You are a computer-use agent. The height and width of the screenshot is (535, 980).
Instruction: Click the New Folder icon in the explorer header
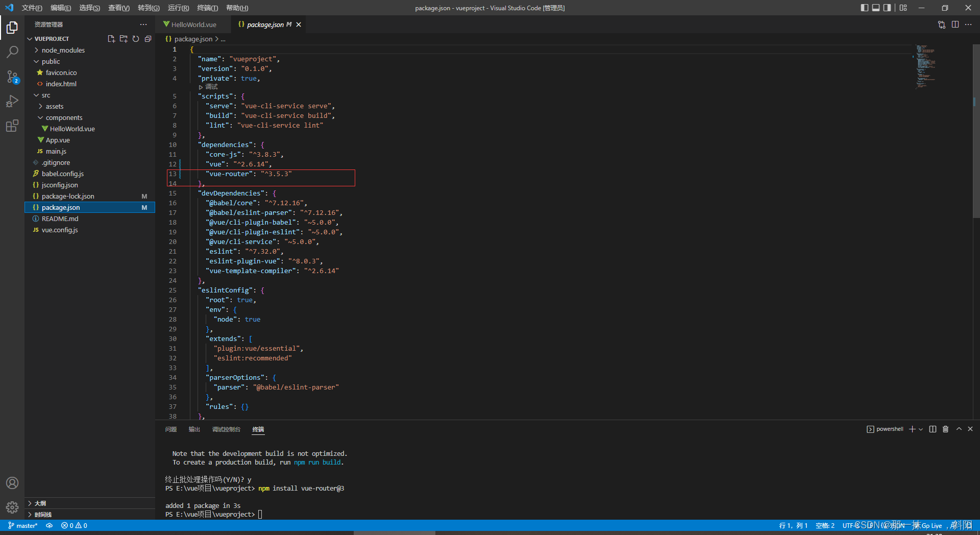click(124, 39)
